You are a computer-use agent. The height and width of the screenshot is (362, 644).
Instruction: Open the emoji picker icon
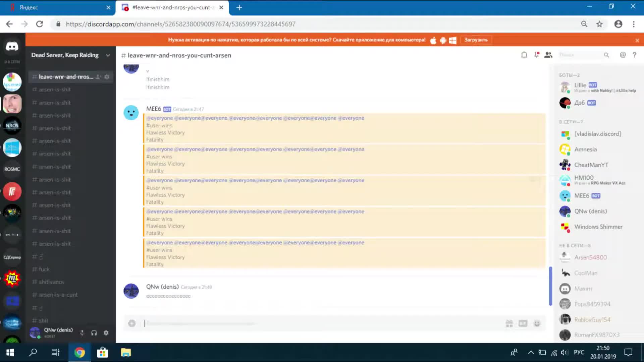tap(537, 323)
